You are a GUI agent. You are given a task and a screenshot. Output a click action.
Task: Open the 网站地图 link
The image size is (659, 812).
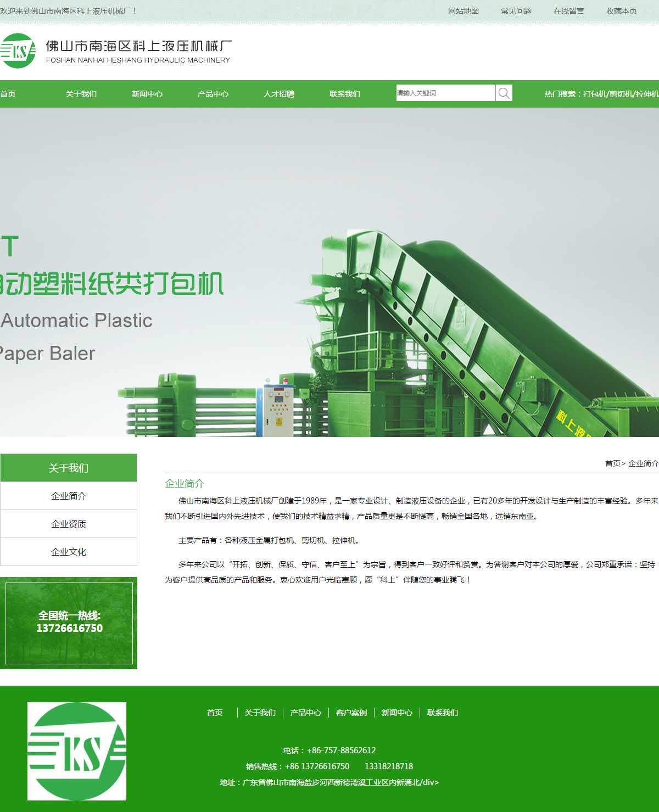pos(463,11)
